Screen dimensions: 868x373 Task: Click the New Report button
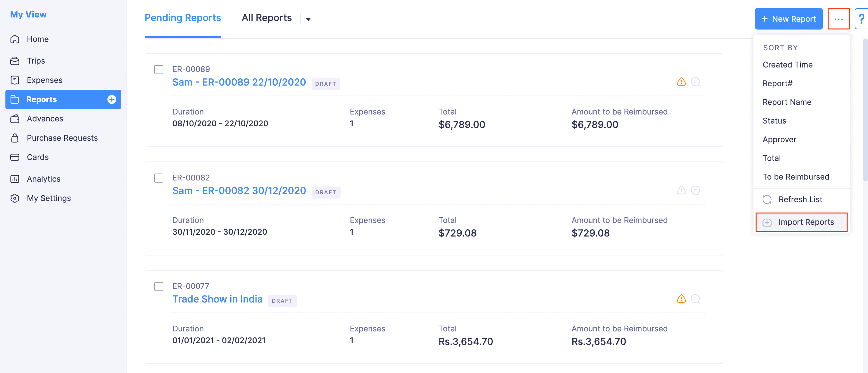788,19
